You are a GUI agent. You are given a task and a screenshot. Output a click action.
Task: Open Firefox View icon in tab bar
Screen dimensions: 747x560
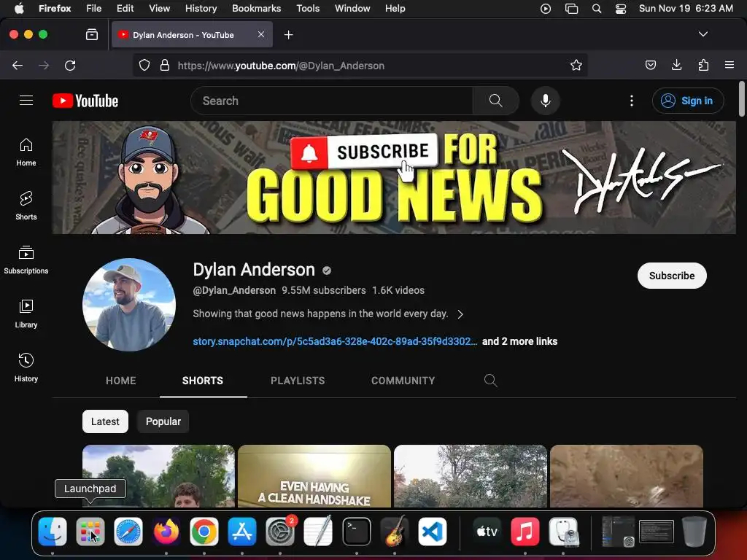92,35
